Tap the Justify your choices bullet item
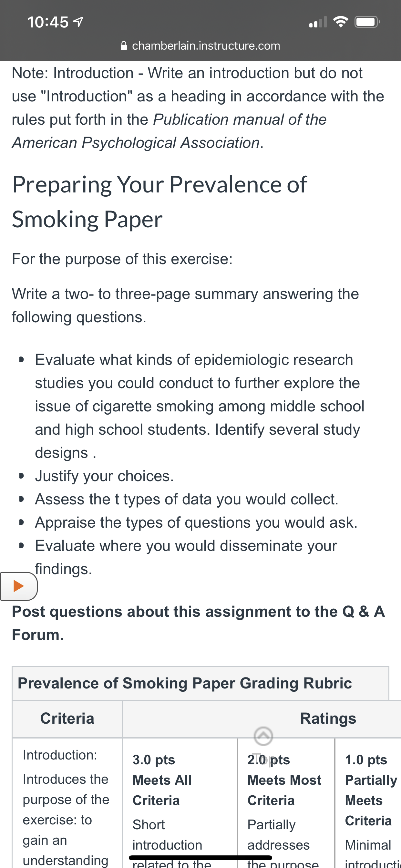Screen dimensions: 401x868 (x=105, y=476)
